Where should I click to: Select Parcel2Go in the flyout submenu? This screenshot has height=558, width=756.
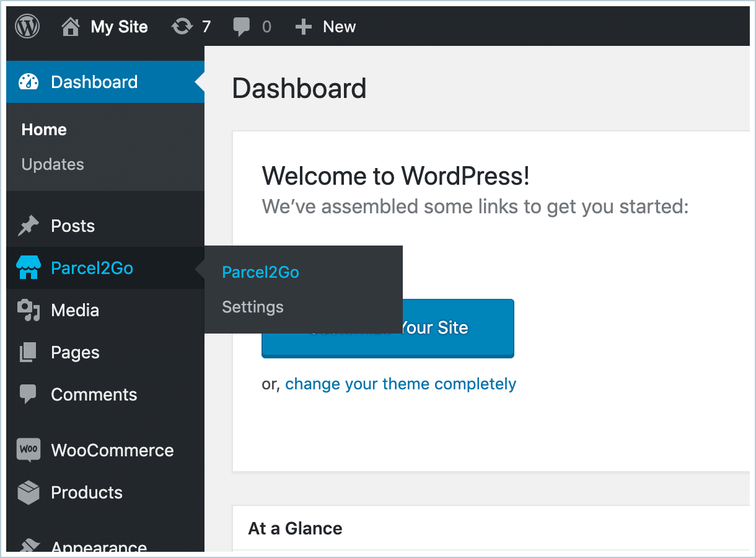tap(260, 272)
